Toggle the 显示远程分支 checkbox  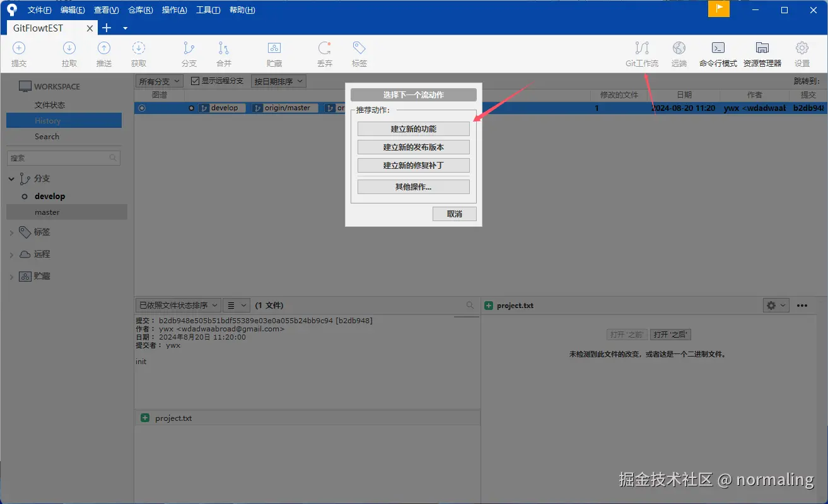(195, 81)
